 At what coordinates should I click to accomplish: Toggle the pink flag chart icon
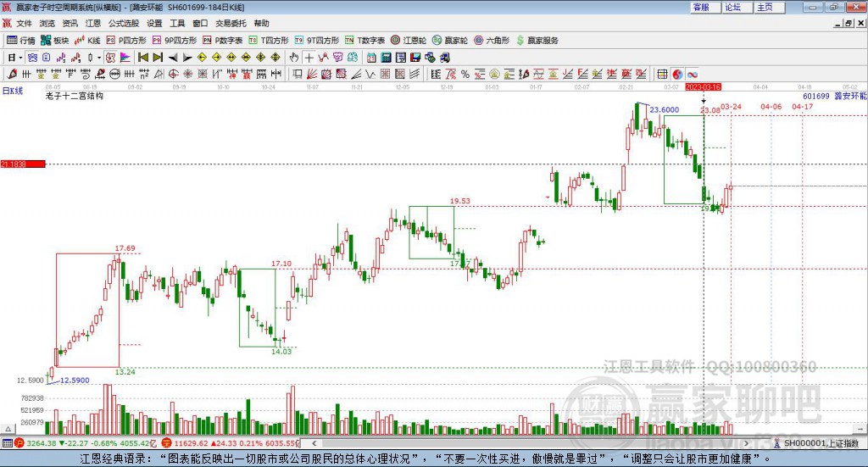coord(125,58)
